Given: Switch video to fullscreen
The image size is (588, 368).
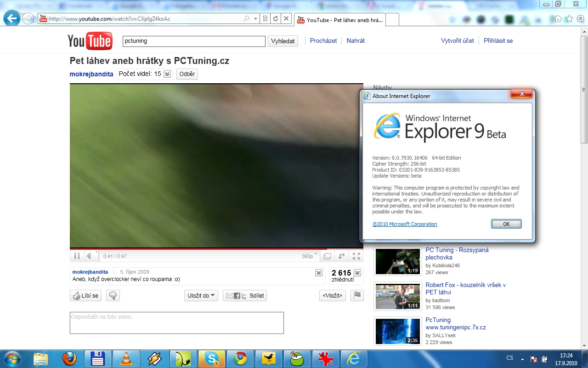Looking at the screenshot, I should [x=356, y=256].
